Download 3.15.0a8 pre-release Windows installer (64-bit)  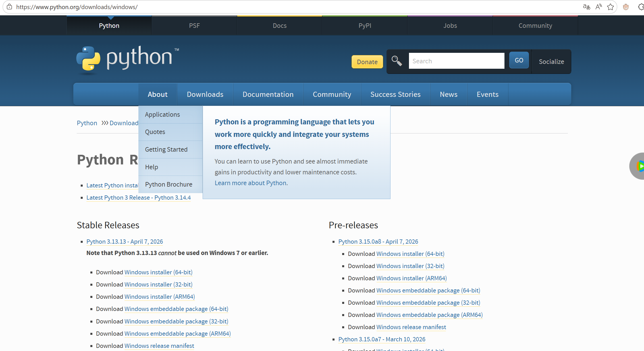click(410, 254)
